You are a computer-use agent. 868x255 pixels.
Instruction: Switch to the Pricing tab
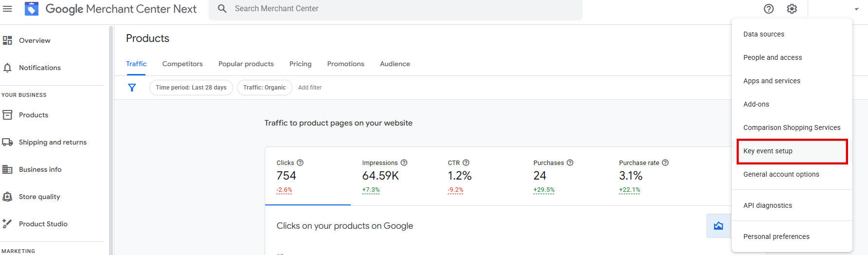300,64
